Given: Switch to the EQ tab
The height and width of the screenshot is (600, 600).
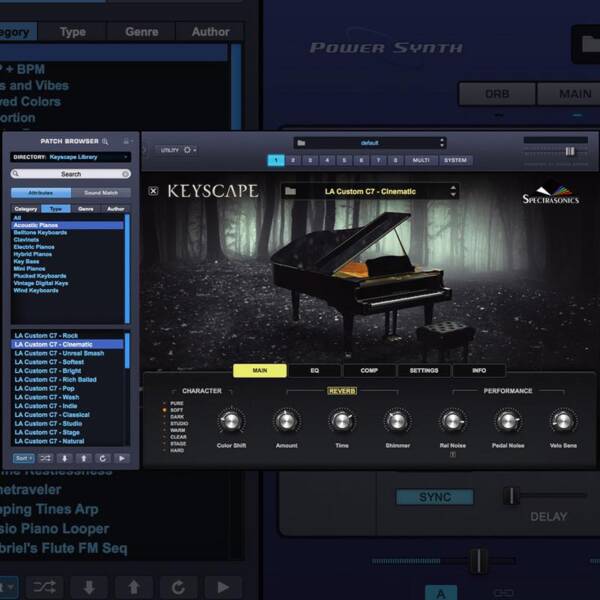Looking at the screenshot, I should [x=315, y=370].
